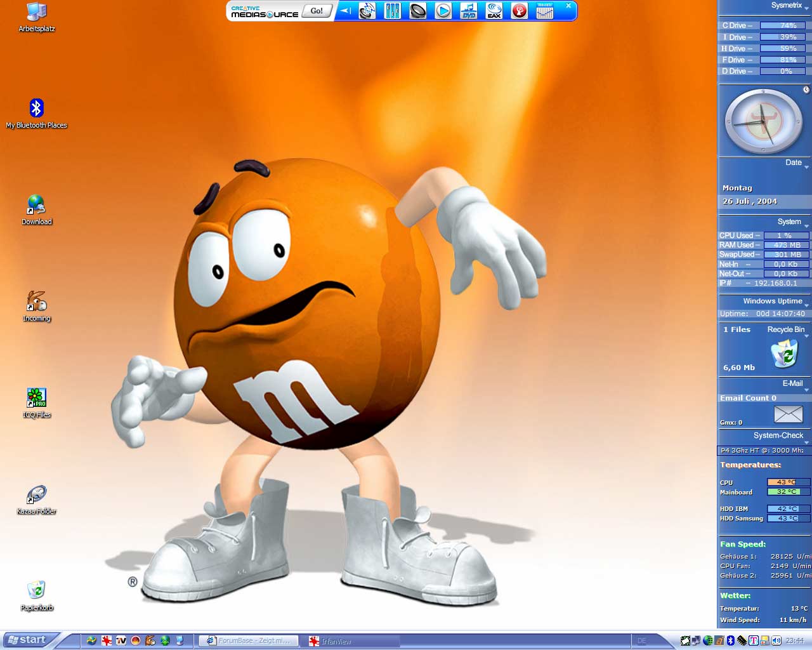Click the DE language indicator
Screen dimensions: 812x650
click(641, 640)
